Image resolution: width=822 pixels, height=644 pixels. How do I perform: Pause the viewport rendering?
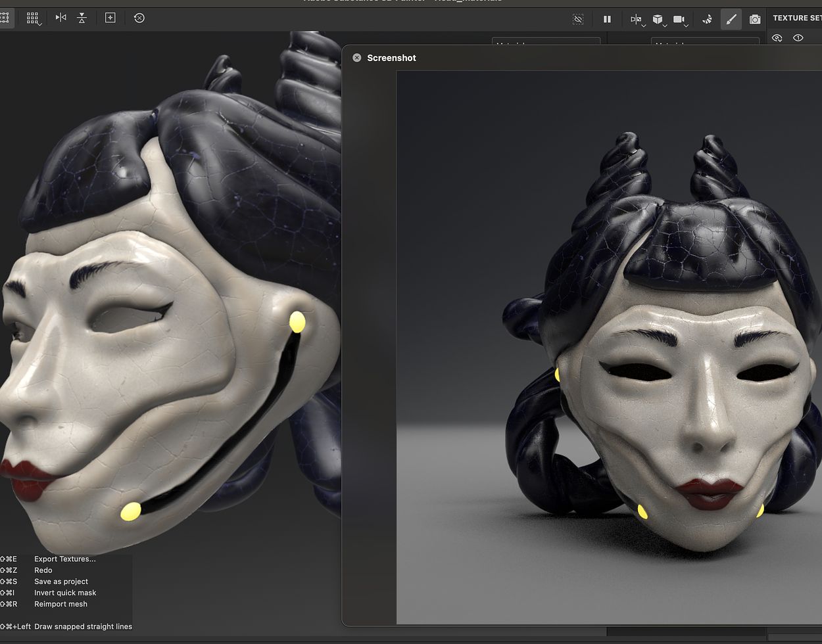pyautogui.click(x=607, y=19)
